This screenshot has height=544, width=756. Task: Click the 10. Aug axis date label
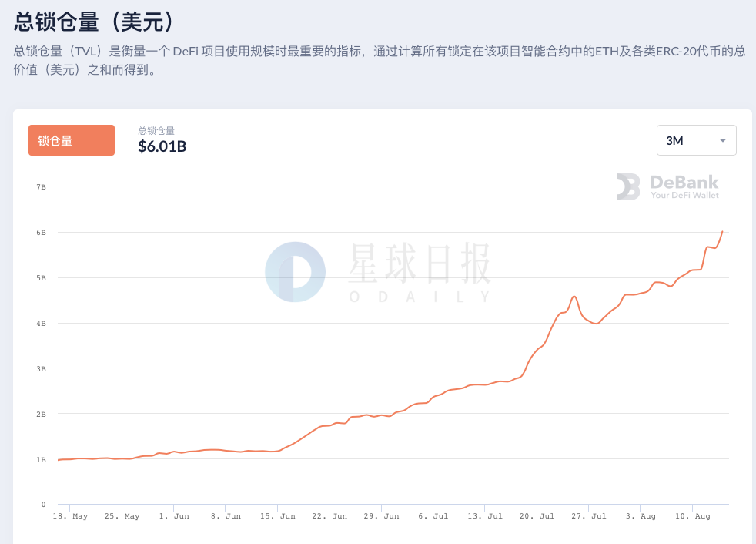[692, 516]
